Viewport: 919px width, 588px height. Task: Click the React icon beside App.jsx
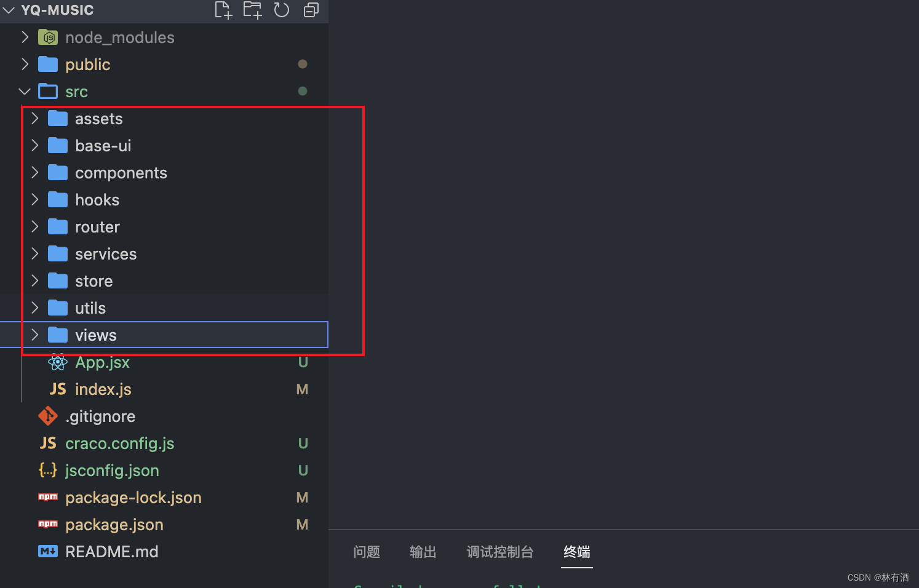[x=58, y=362]
